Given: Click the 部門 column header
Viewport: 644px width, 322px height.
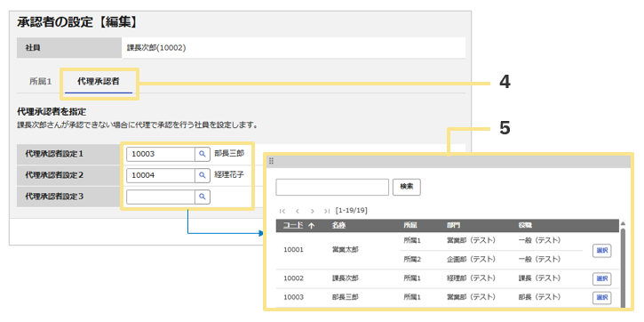Looking at the screenshot, I should pyautogui.click(x=454, y=225).
